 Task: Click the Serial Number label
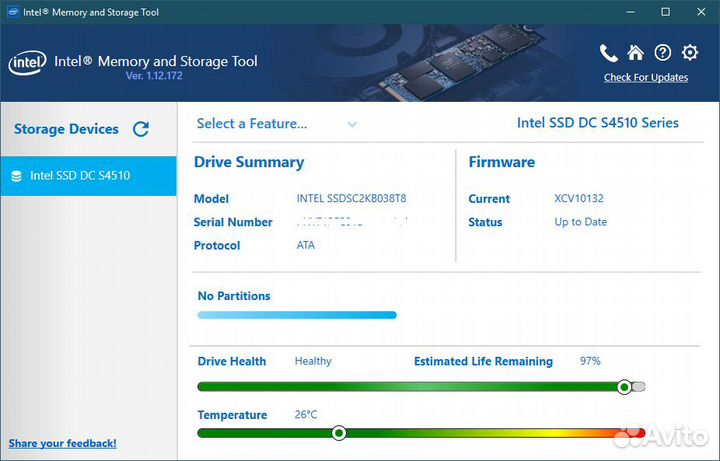point(233,222)
